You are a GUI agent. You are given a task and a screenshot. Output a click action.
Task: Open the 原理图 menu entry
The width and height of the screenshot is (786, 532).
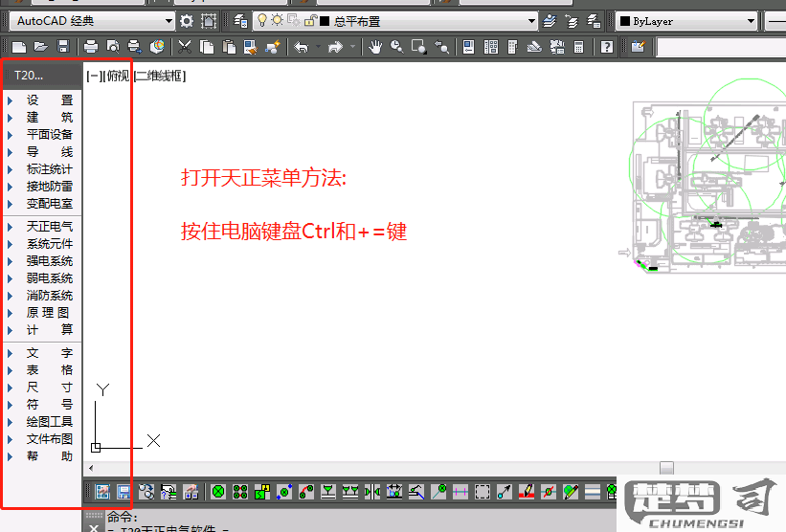pos(48,313)
